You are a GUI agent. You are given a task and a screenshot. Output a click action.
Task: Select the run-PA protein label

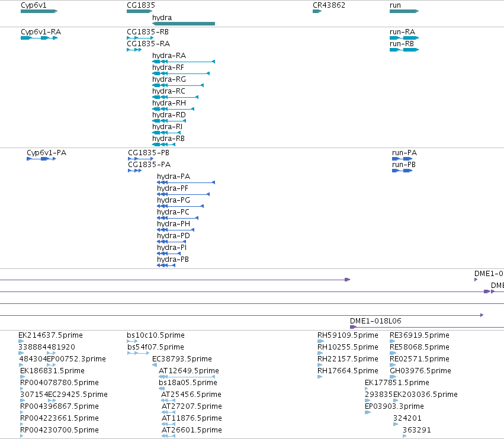coord(405,153)
